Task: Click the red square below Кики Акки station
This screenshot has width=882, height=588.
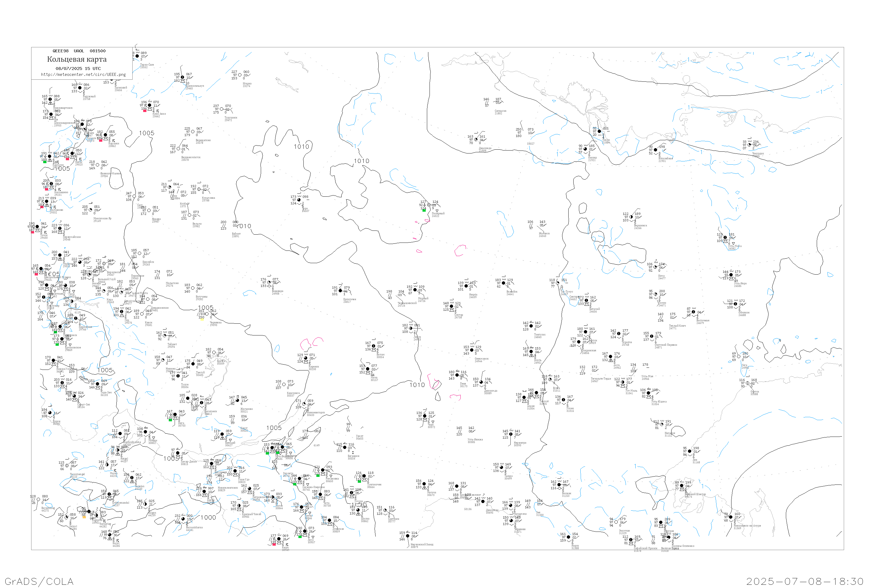Action: [145, 111]
